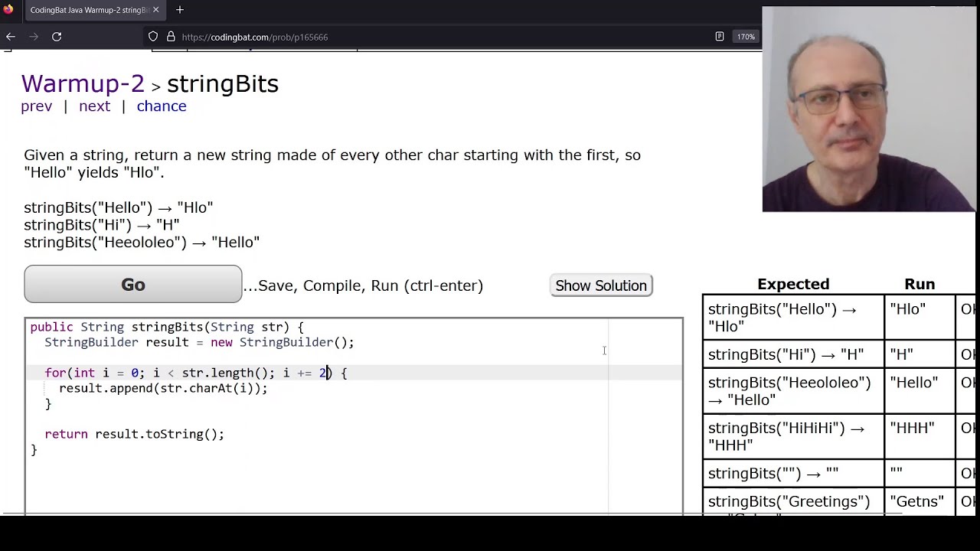Open a new browser tab

(x=180, y=10)
